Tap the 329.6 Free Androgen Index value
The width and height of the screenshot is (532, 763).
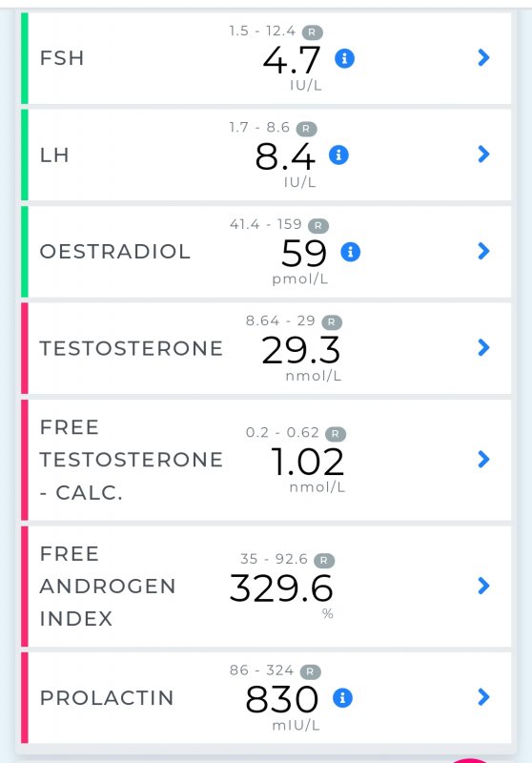click(281, 588)
